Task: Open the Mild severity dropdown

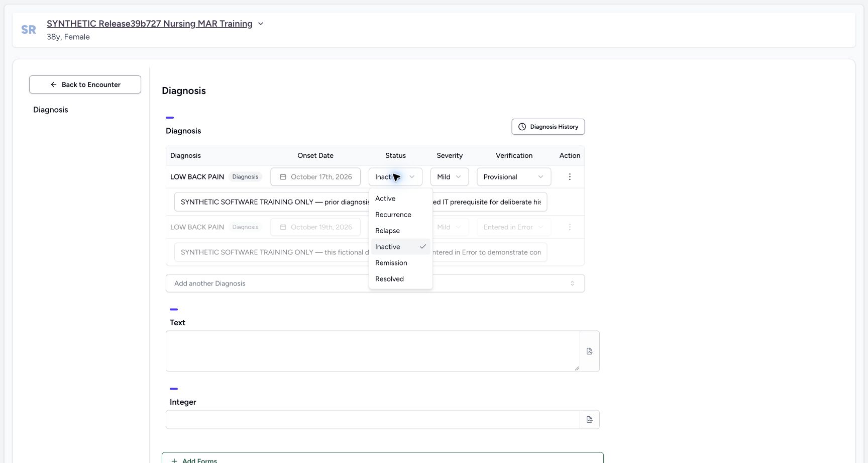Action: click(x=450, y=177)
